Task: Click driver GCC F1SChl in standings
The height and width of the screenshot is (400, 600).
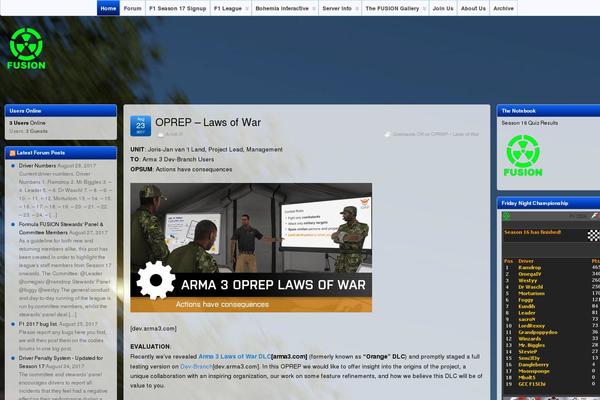Action: pyautogui.click(x=532, y=384)
